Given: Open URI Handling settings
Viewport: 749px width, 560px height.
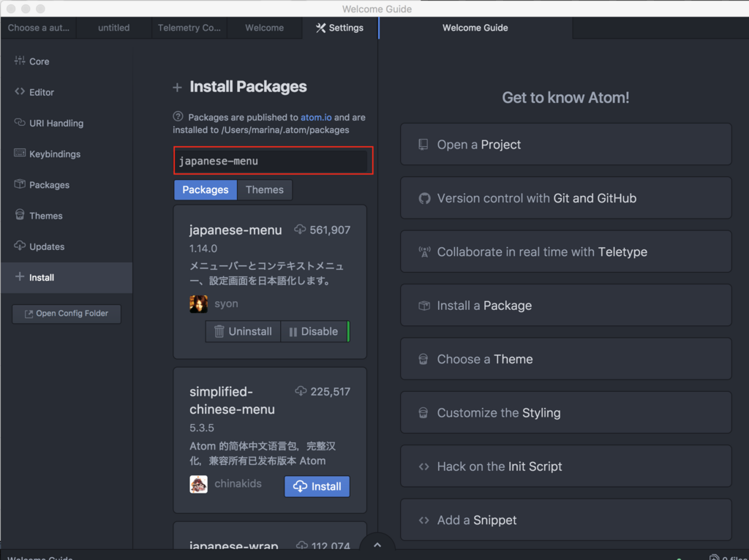Looking at the screenshot, I should click(x=67, y=123).
